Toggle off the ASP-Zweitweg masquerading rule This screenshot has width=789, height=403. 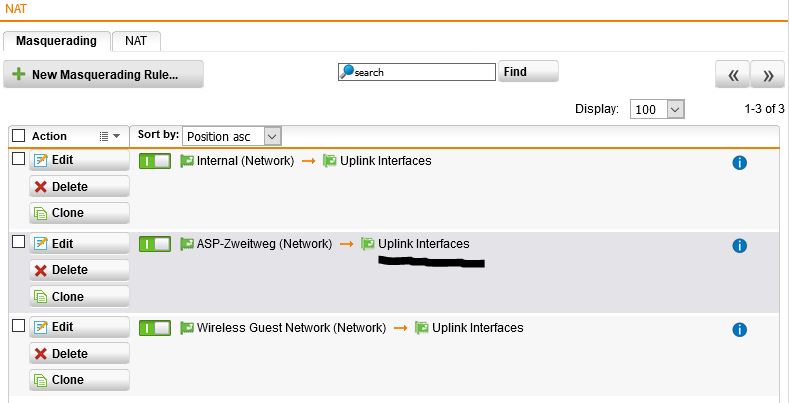coord(155,245)
